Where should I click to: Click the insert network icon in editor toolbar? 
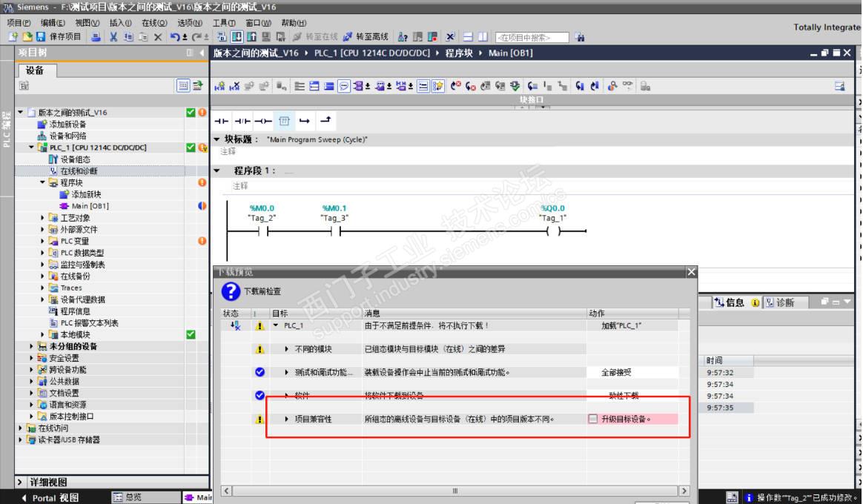tap(219, 86)
